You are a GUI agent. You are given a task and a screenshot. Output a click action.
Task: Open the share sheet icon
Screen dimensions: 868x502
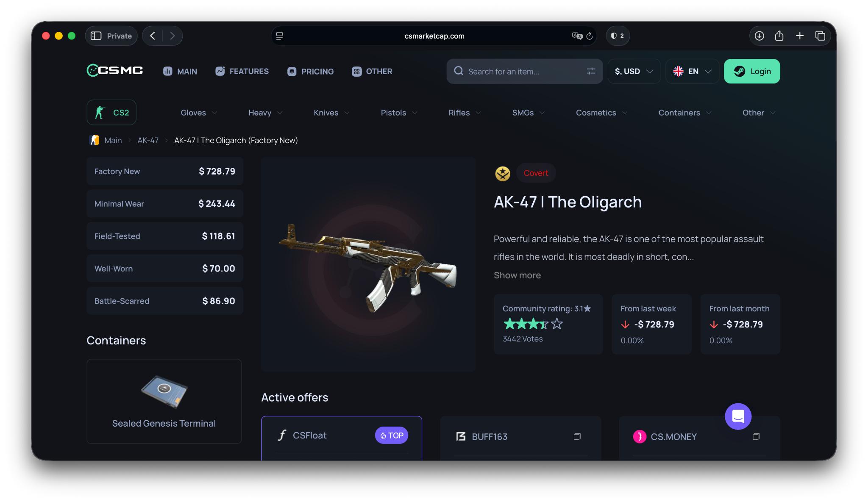[x=779, y=36]
